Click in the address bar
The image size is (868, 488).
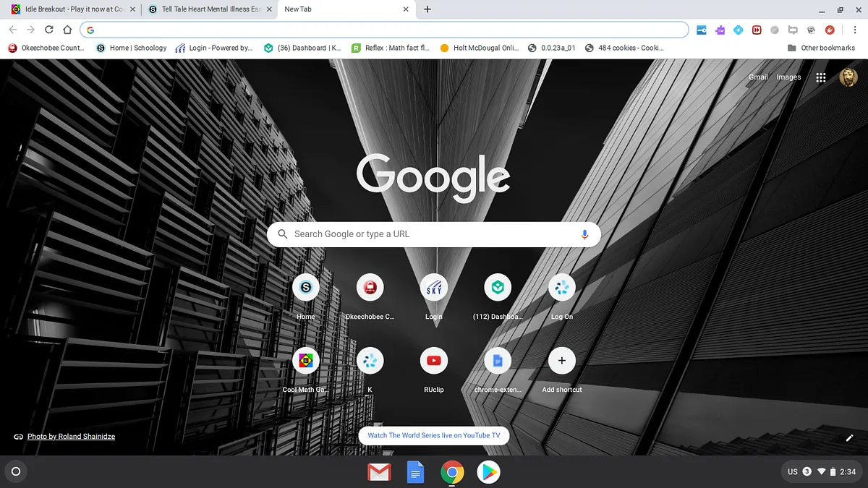pos(383,30)
